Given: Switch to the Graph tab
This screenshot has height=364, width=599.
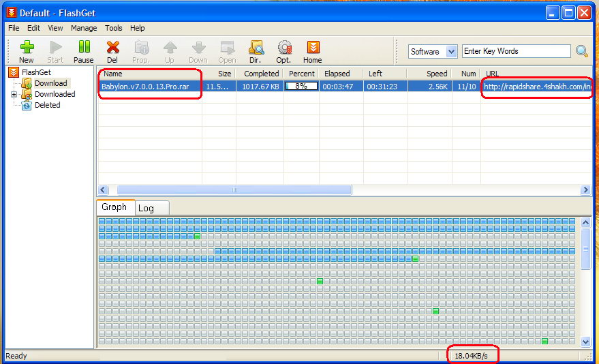Looking at the screenshot, I should 115,207.
